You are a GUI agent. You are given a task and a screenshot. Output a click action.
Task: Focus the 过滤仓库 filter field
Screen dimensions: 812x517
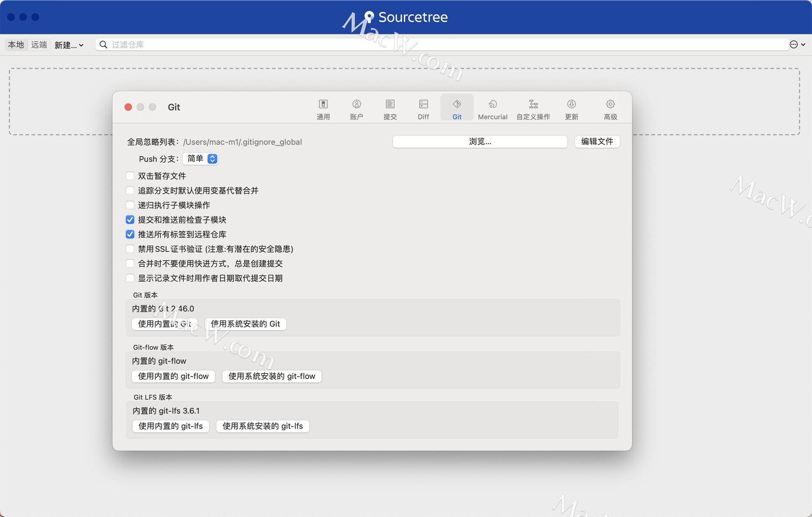(x=442, y=44)
